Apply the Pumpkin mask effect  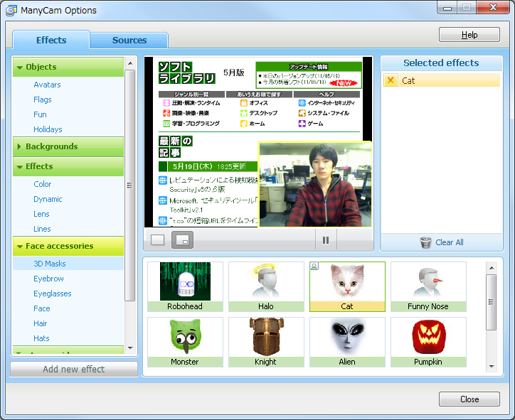[x=428, y=342]
